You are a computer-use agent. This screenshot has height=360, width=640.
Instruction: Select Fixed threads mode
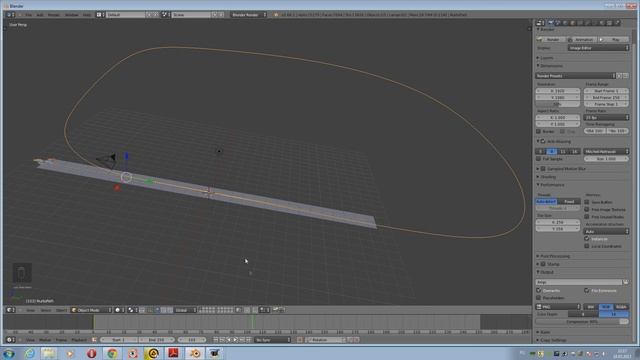point(569,202)
